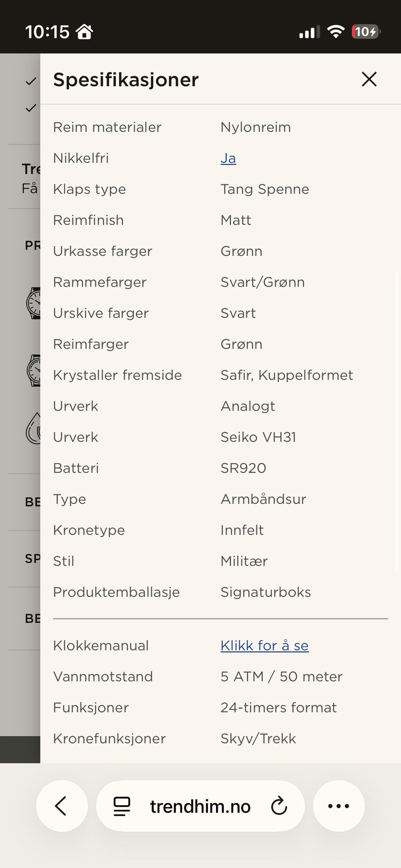Select the "Seiko VH31" Urverk value

(x=258, y=437)
